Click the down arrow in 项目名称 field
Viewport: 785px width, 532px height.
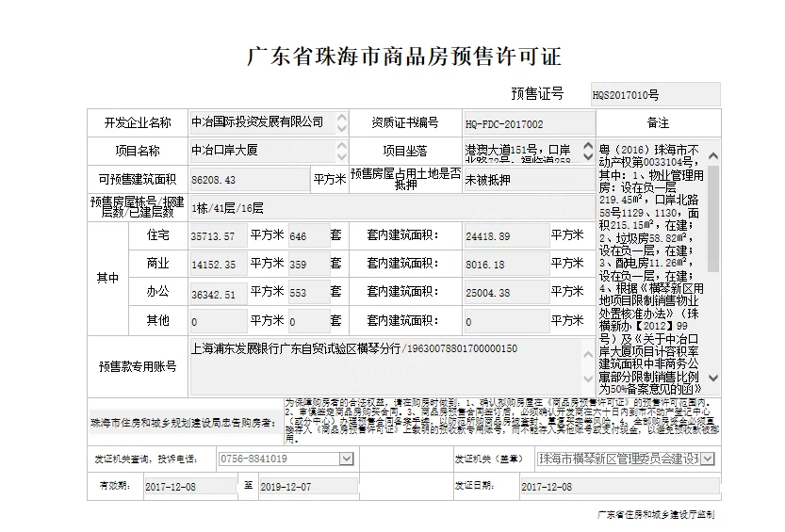point(341,156)
